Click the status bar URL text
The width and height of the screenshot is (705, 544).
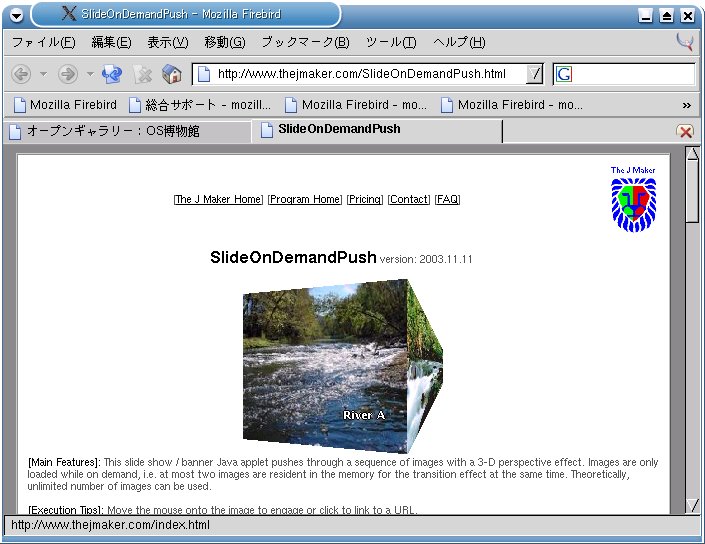coord(111,525)
